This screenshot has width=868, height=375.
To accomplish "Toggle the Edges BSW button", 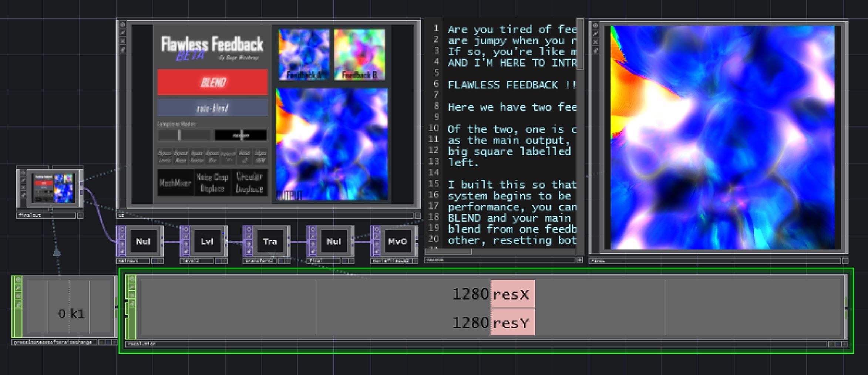I will pyautogui.click(x=260, y=156).
